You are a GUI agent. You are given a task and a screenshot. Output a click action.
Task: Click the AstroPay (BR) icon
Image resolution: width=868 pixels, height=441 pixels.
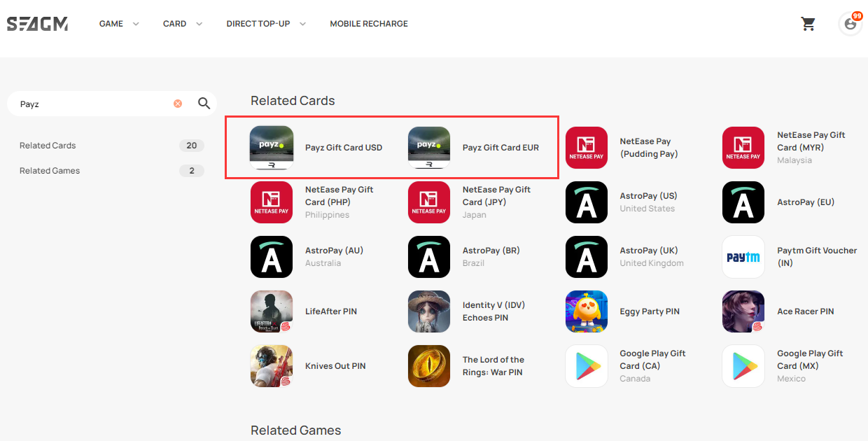429,257
